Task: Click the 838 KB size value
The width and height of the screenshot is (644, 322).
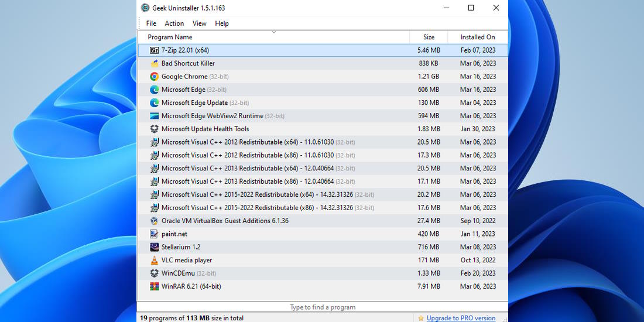Action: tap(429, 63)
